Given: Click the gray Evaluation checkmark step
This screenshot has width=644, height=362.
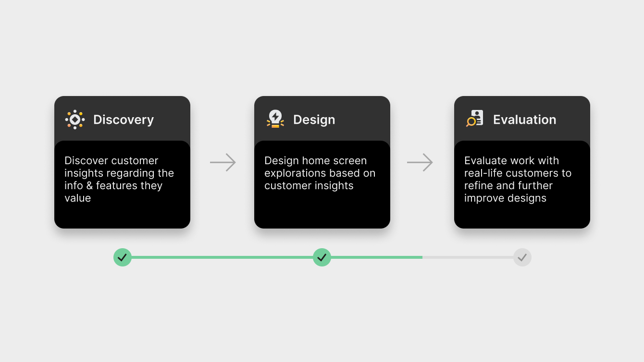Looking at the screenshot, I should tap(522, 257).
